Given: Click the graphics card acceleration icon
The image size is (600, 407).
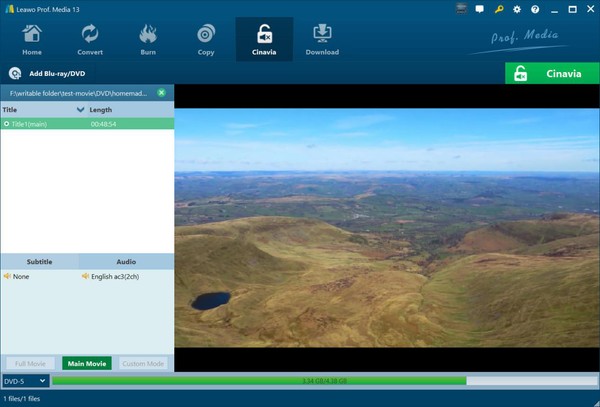Looking at the screenshot, I should [x=461, y=9].
